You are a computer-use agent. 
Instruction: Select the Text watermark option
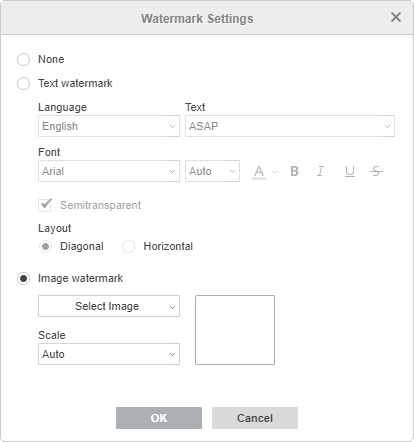click(23, 83)
